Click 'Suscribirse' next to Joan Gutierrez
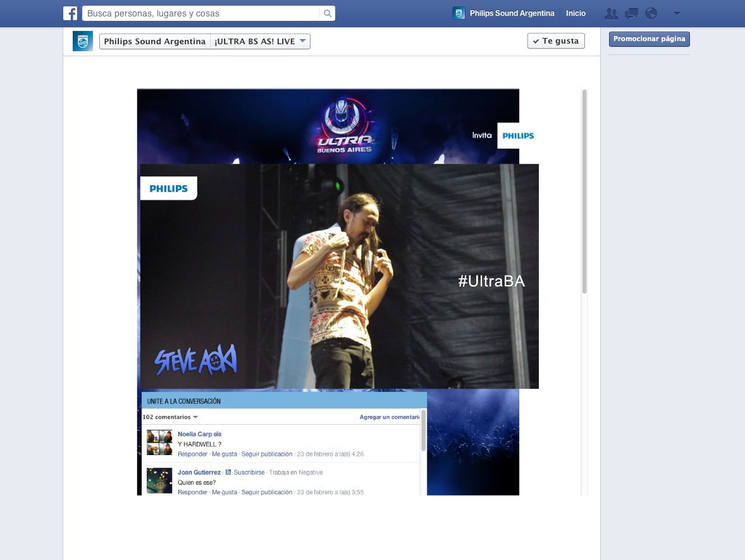Image resolution: width=745 pixels, height=560 pixels. click(249, 472)
